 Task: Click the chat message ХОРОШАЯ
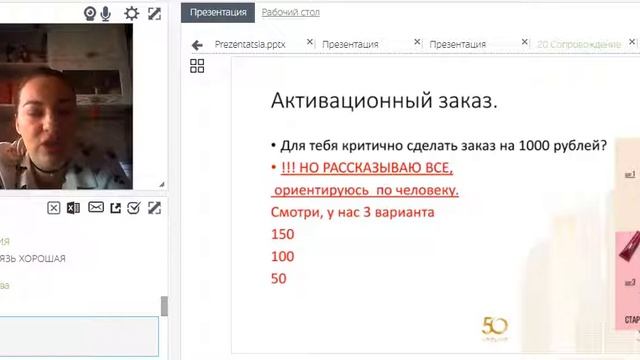coord(42,258)
